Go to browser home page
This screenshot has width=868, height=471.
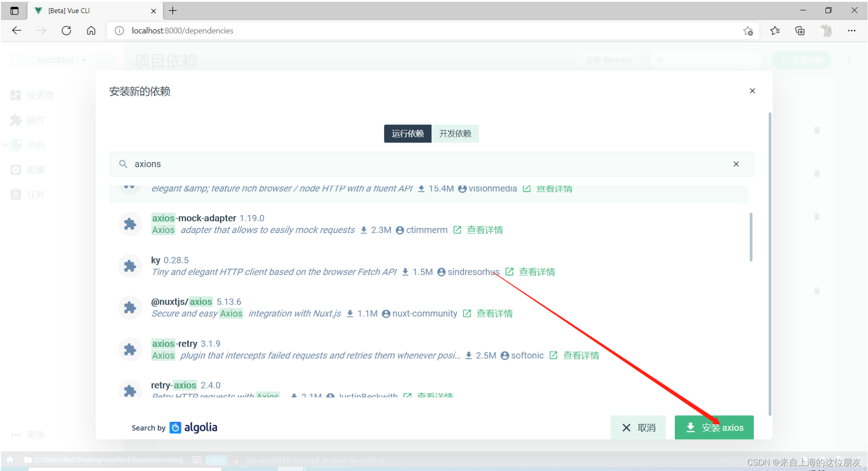click(x=91, y=30)
